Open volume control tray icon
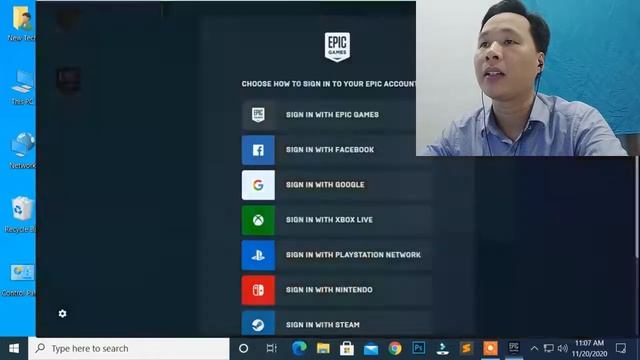 click(563, 349)
